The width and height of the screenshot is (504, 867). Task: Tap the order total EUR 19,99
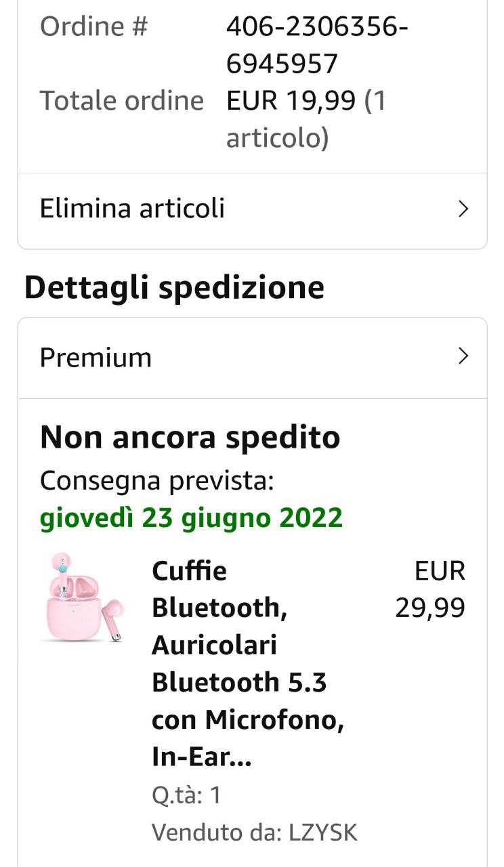pyautogui.click(x=291, y=100)
